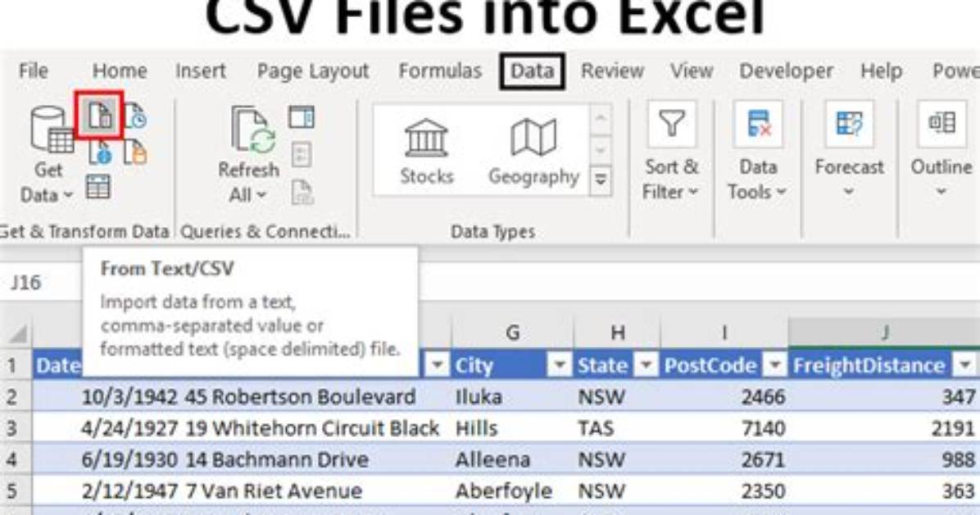Switch to the Review tab
The width and height of the screenshot is (980, 515).
[613, 71]
